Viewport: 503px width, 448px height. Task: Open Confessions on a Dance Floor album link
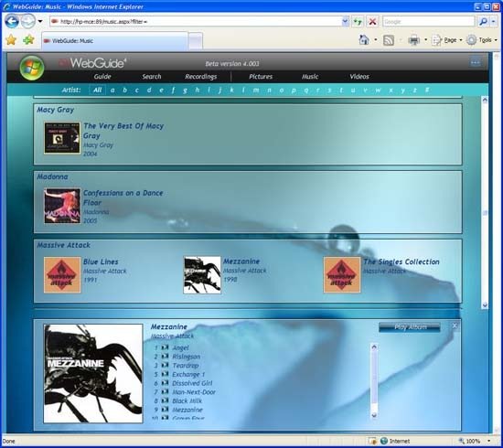point(123,197)
